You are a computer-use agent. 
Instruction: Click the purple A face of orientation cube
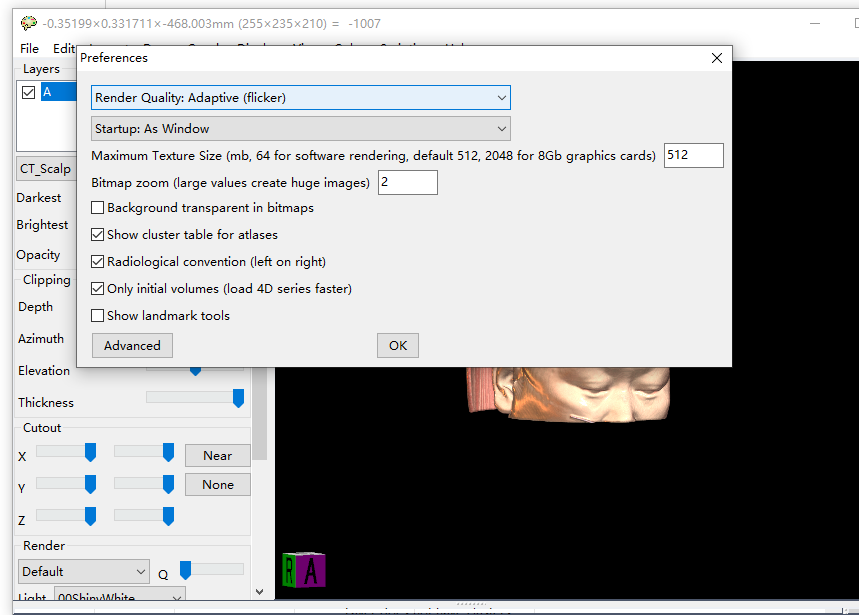[x=312, y=570]
